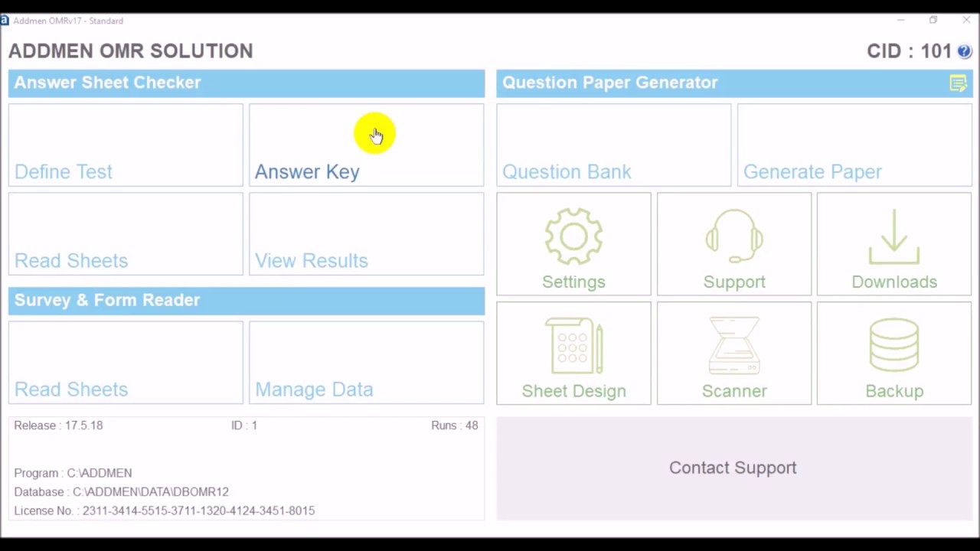Open the Manage Data tile
Image resolution: width=980 pixels, height=551 pixels.
[x=366, y=363]
